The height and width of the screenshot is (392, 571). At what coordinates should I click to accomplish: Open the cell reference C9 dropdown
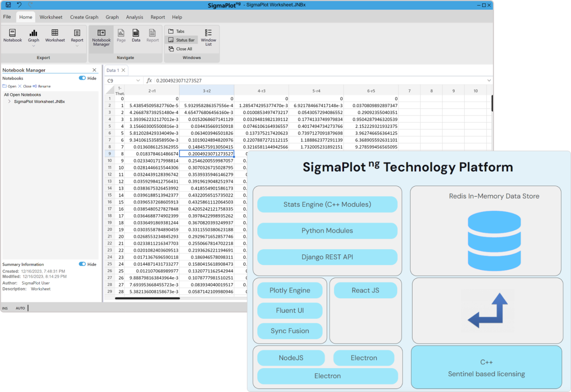[x=138, y=81]
